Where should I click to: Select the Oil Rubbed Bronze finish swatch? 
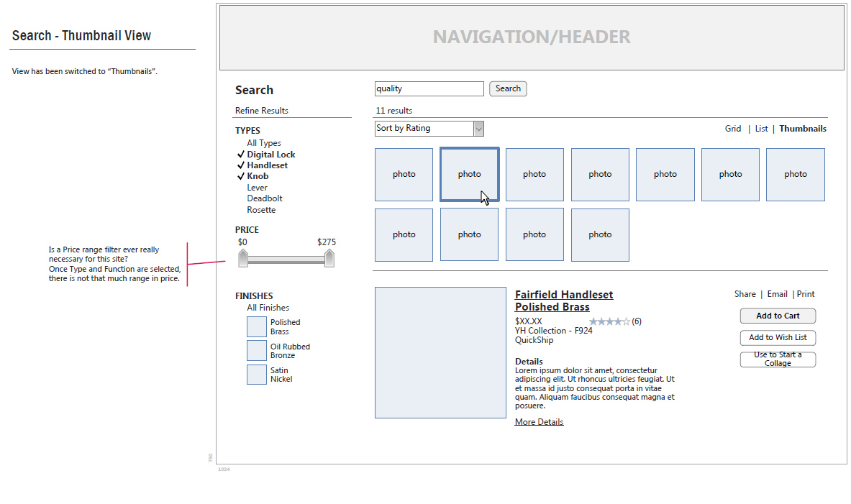(257, 351)
